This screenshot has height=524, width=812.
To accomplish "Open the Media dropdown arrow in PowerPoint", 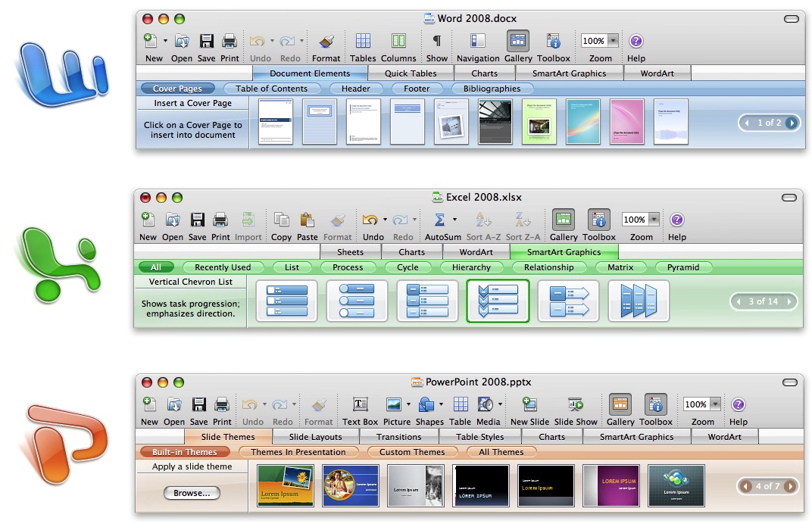I will point(500,404).
